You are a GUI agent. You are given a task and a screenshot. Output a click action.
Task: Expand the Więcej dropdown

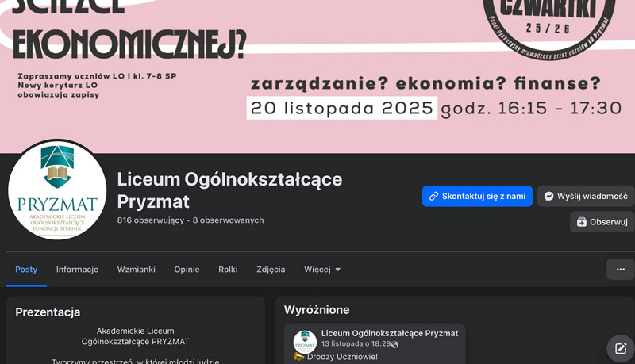[322, 270]
